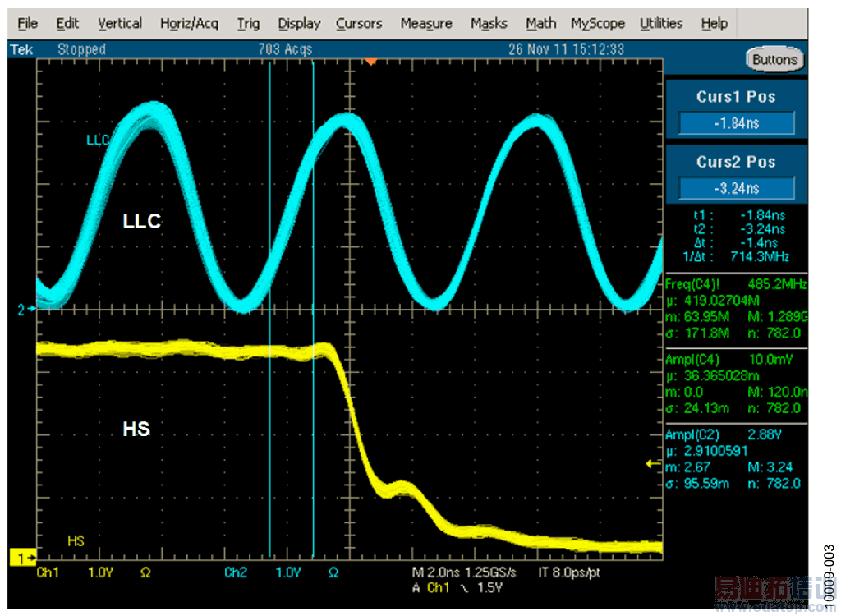Viewport: 841px width, 616px height.
Task: Open the Trig menu
Action: coord(248,23)
